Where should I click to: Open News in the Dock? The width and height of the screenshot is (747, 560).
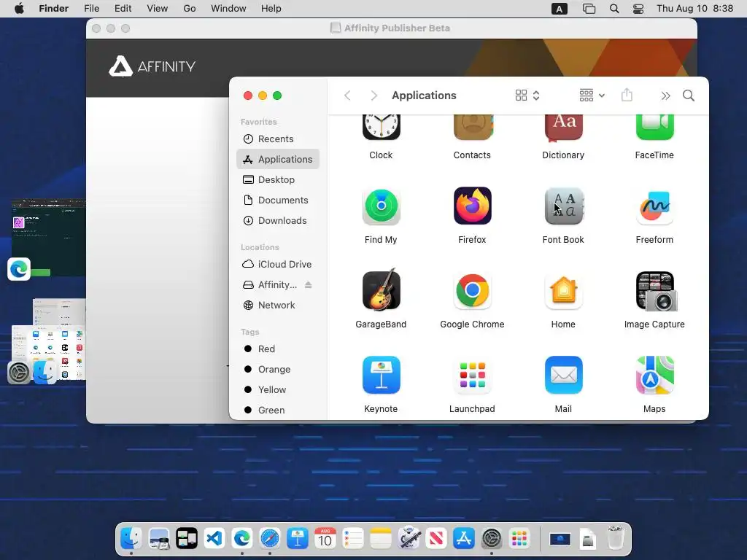click(436, 539)
